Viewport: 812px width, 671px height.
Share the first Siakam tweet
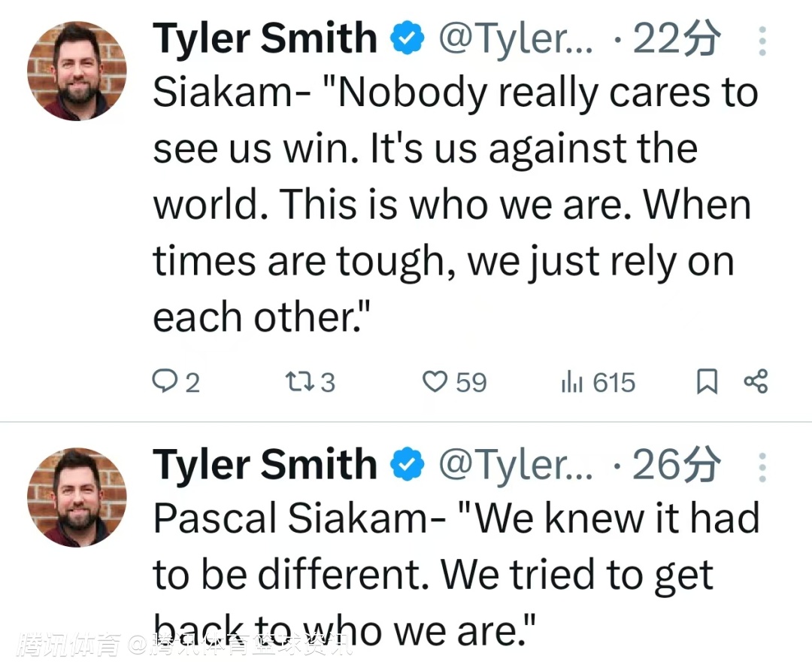756,382
